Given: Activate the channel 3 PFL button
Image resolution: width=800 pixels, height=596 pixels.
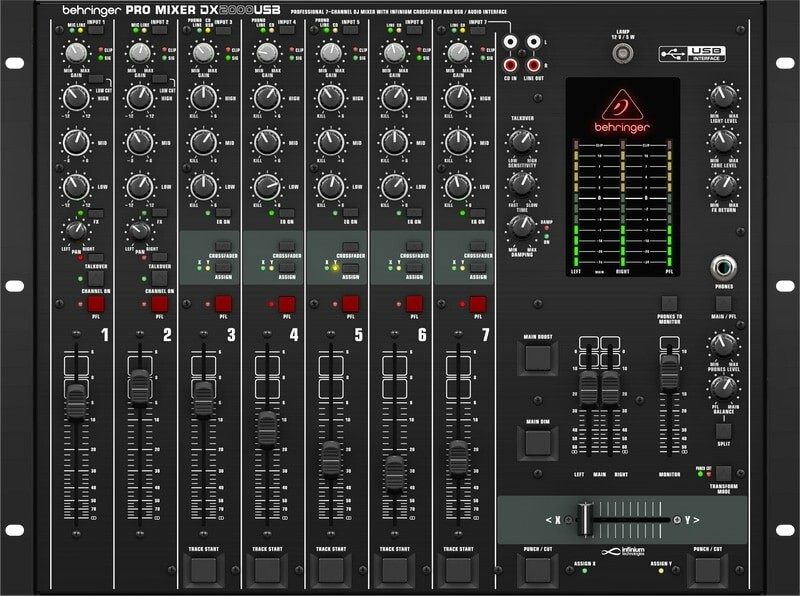Looking at the screenshot, I should click(223, 304).
